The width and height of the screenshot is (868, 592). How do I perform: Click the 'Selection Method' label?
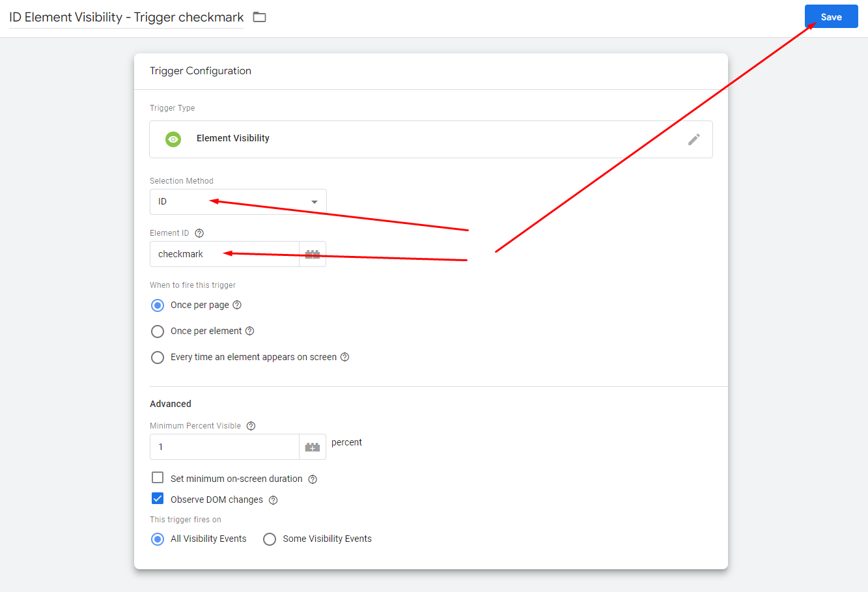pyautogui.click(x=182, y=181)
